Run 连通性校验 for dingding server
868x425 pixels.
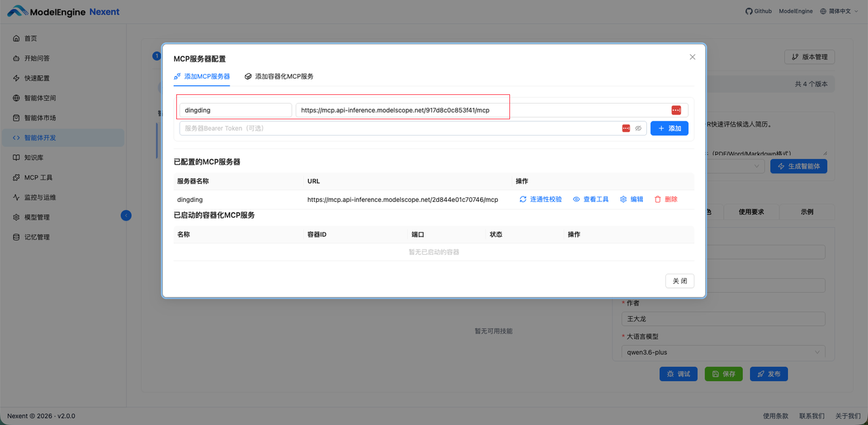pyautogui.click(x=540, y=199)
